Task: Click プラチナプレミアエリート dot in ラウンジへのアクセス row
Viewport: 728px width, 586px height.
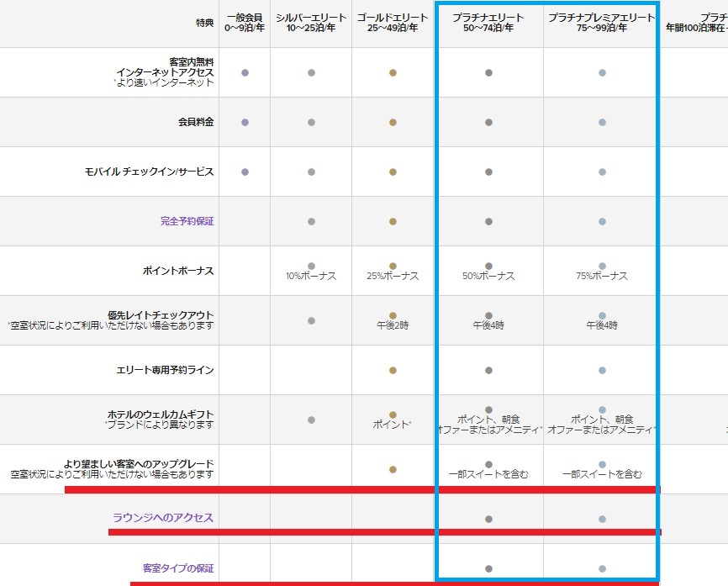Action: coord(602,519)
